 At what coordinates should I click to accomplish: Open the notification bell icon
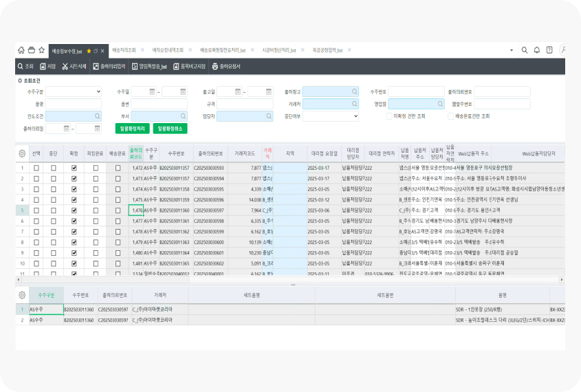click(536, 50)
